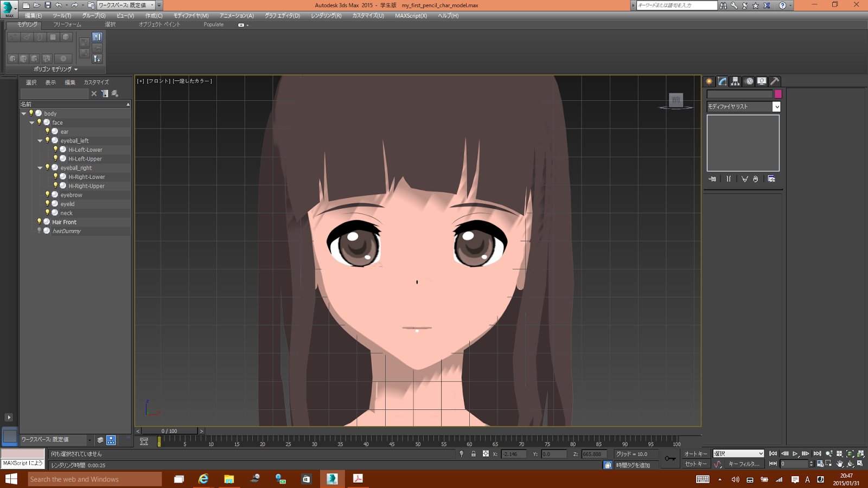
Task: Collapse the eyeball_left tree node
Action: pyautogui.click(x=40, y=141)
